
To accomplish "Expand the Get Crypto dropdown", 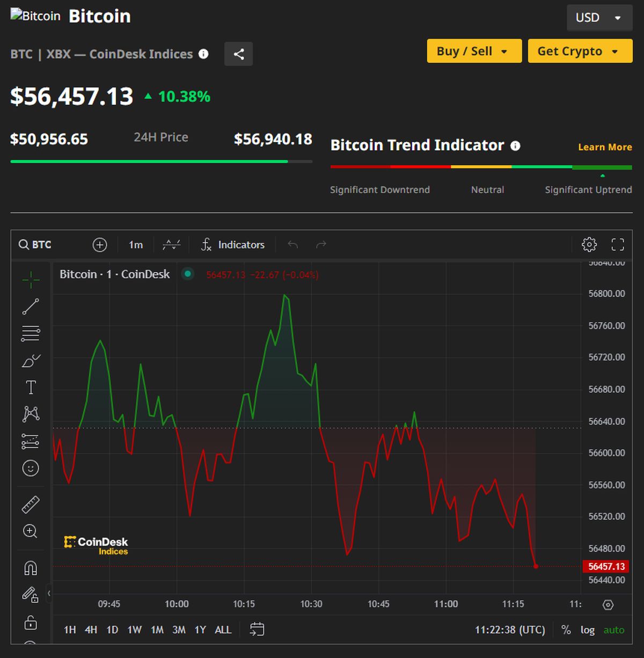I will [580, 51].
